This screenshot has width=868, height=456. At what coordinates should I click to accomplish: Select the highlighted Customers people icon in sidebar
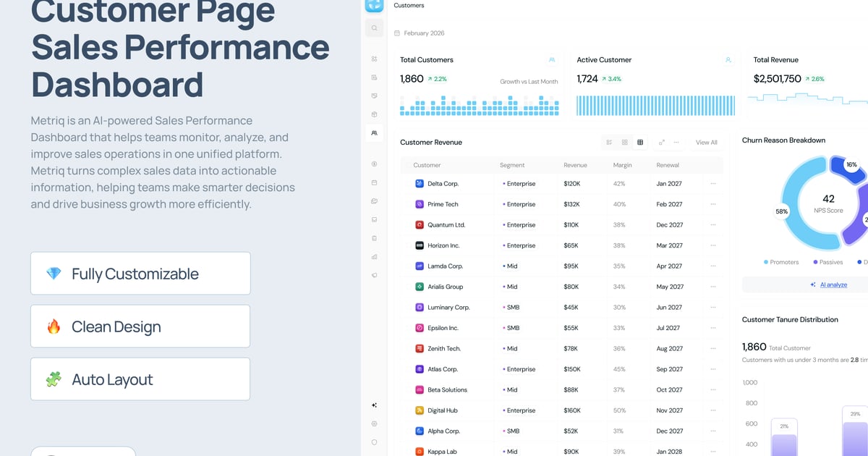click(374, 132)
